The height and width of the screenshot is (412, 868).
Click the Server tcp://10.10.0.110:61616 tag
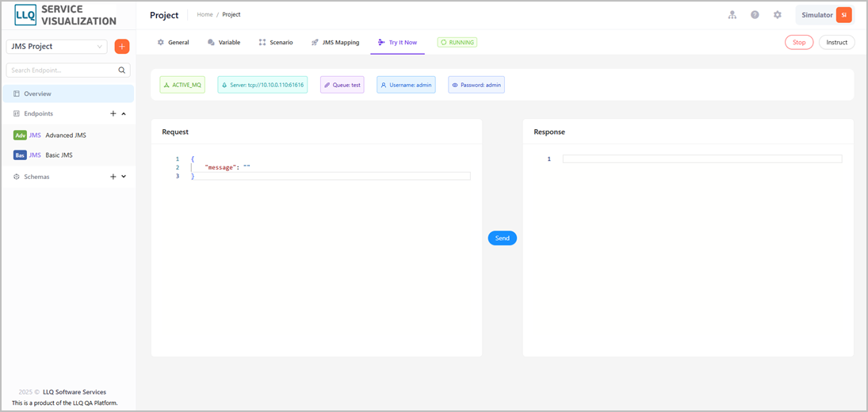[x=262, y=85]
